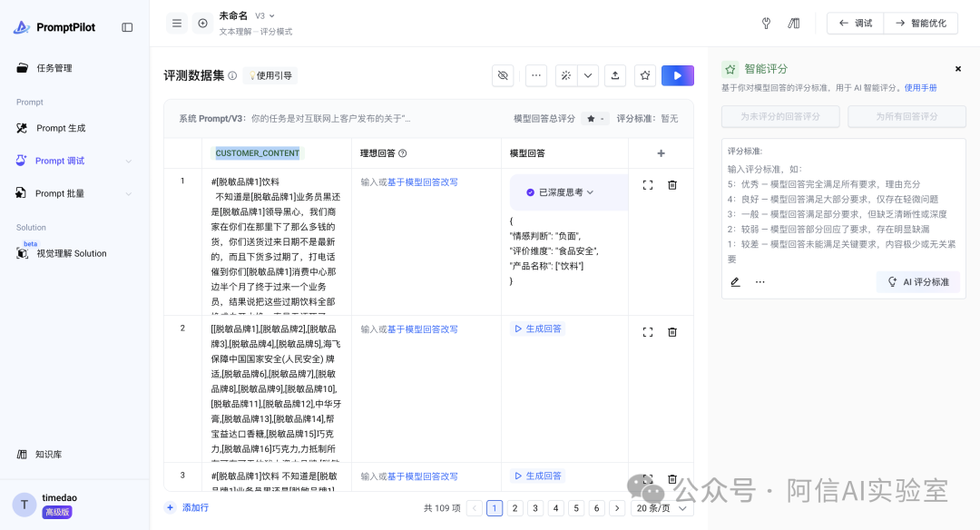This screenshot has height=530, width=980.
Task: Go to page 6
Action: (x=596, y=508)
